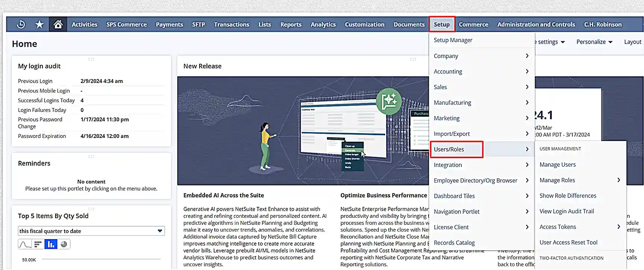644x270 pixels.
Task: Expand the Access Tokens submenu arrow
Action: pyautogui.click(x=619, y=227)
